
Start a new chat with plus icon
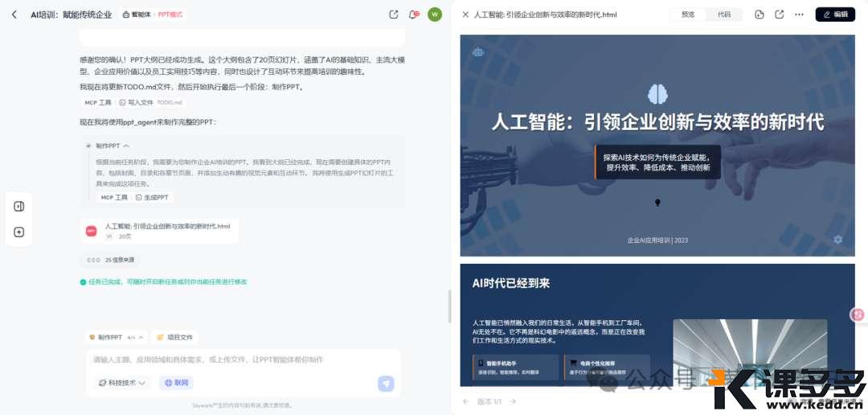point(18,232)
